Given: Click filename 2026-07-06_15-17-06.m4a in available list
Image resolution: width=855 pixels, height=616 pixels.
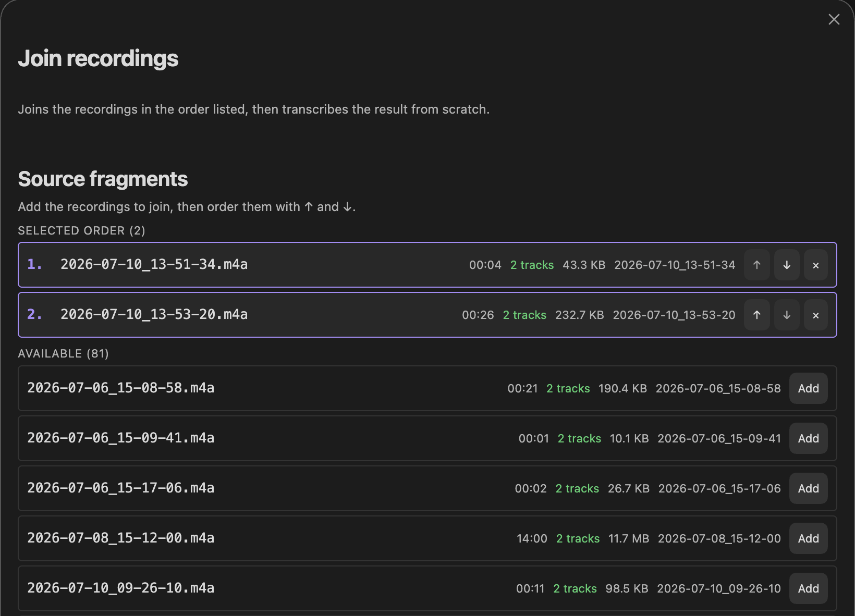Looking at the screenshot, I should [x=121, y=488].
